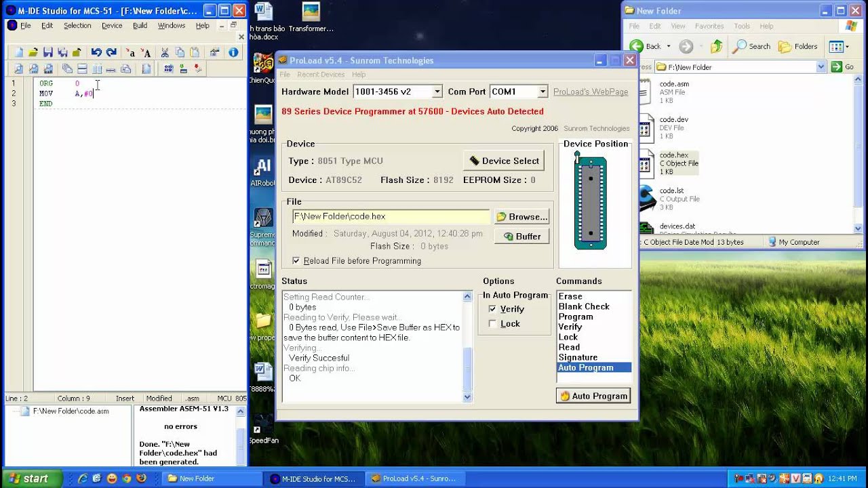Click blue Info icon in M-IDE toolbar
The height and width of the screenshot is (488, 868).
coord(233,52)
